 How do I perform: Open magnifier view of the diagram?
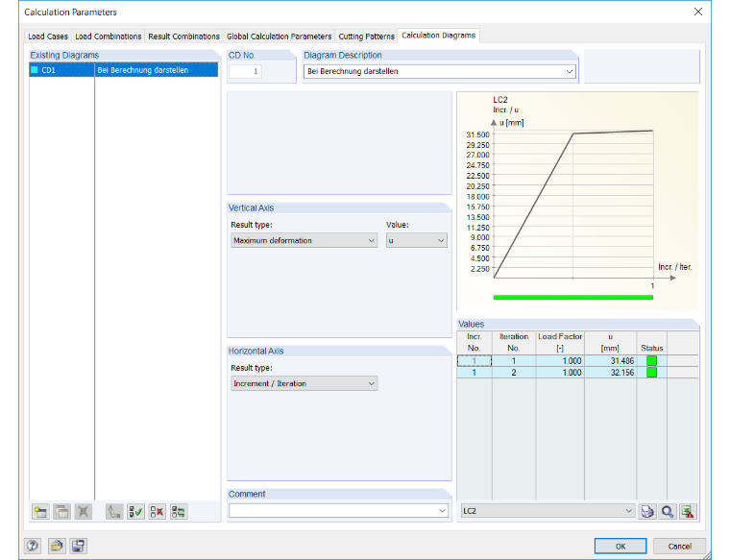(x=668, y=512)
